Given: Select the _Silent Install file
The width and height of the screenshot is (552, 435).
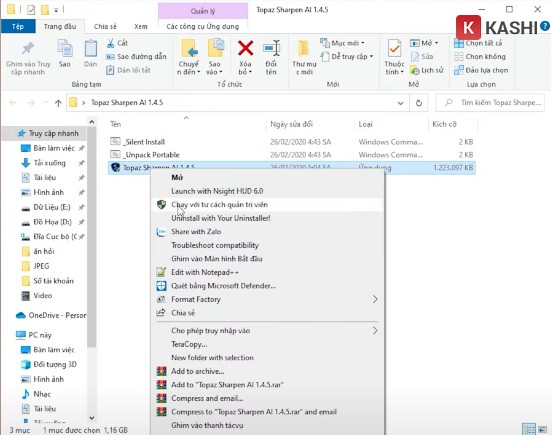Looking at the screenshot, I should (x=145, y=142).
